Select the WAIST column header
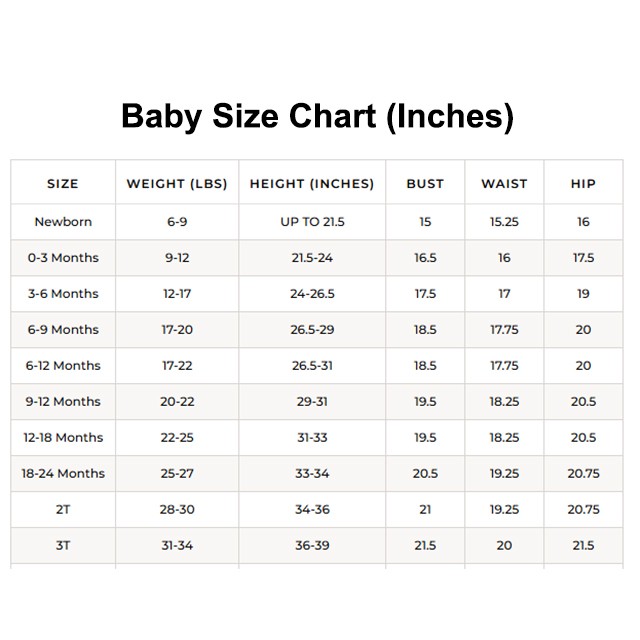 tap(504, 184)
